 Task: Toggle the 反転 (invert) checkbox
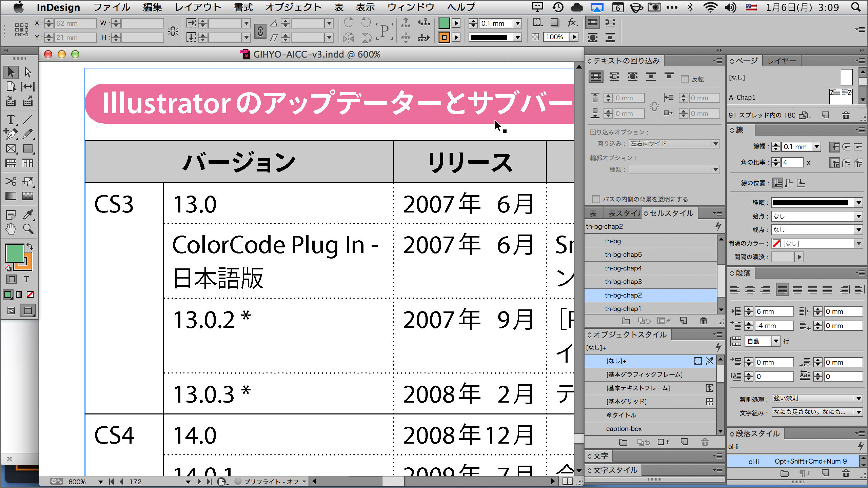pyautogui.click(x=685, y=79)
